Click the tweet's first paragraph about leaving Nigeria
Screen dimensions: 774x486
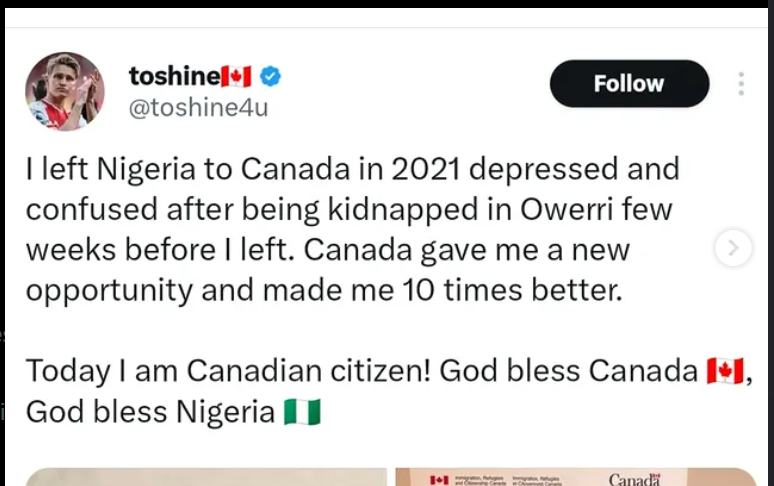[x=352, y=229]
